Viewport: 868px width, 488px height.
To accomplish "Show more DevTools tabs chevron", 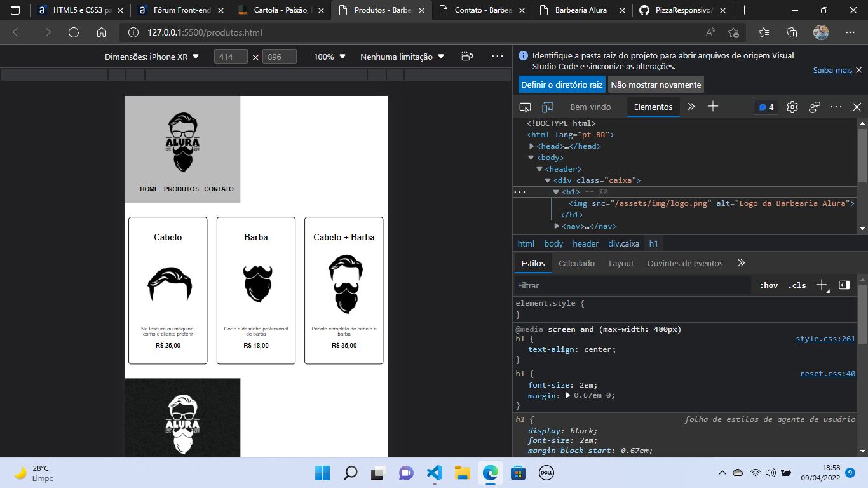I will click(x=691, y=107).
